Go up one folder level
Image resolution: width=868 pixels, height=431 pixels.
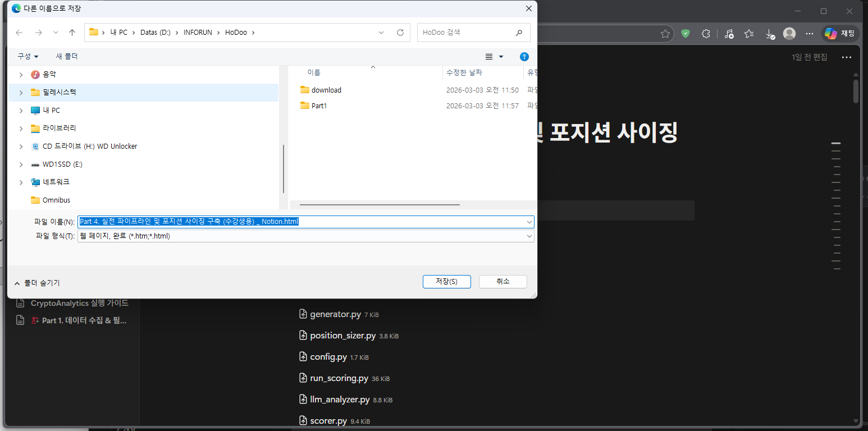tap(72, 33)
